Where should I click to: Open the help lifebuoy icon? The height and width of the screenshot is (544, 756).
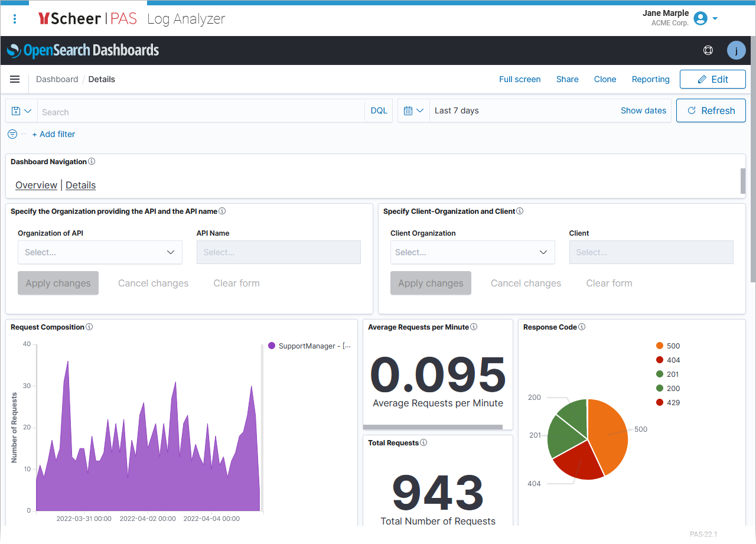pos(708,50)
